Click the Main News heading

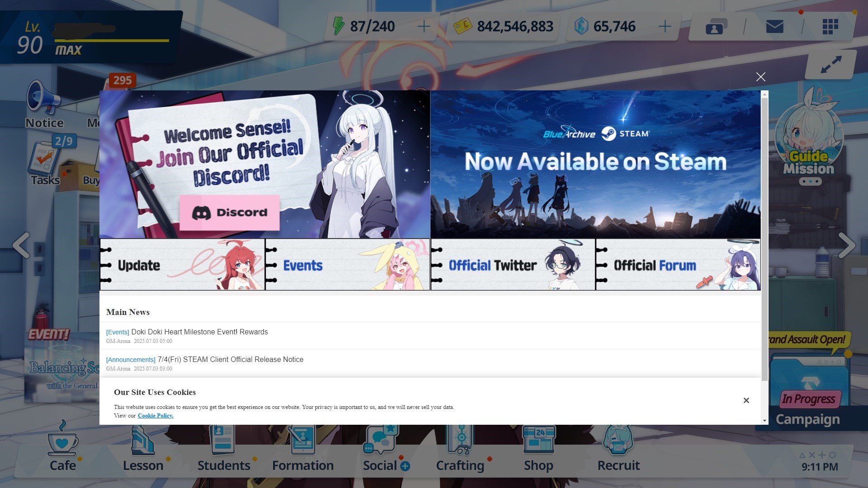pyautogui.click(x=128, y=312)
